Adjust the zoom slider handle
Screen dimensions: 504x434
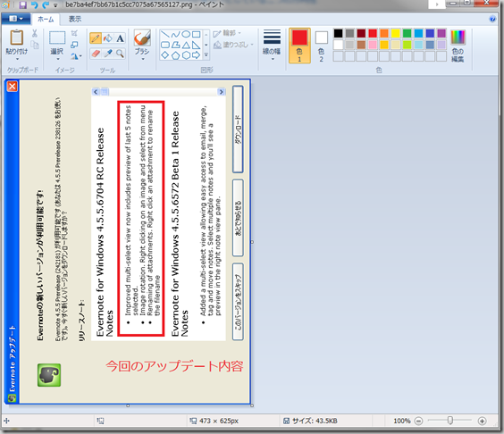click(x=450, y=421)
